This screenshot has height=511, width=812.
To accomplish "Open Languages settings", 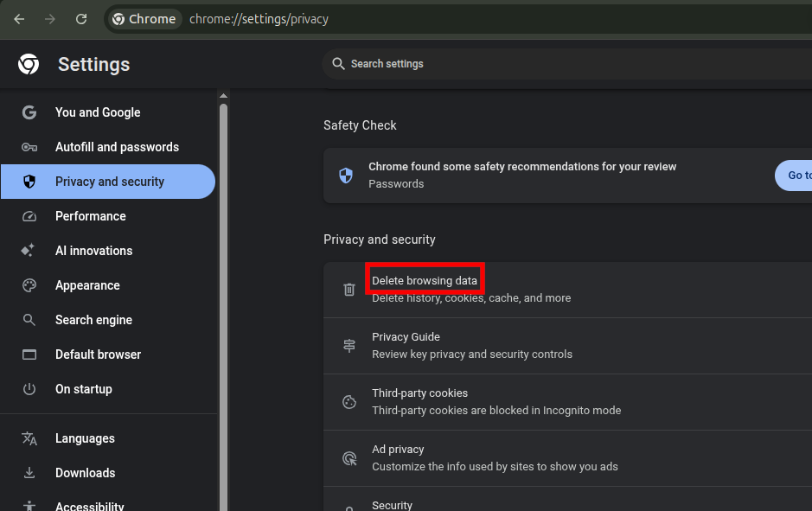I will [x=108, y=438].
